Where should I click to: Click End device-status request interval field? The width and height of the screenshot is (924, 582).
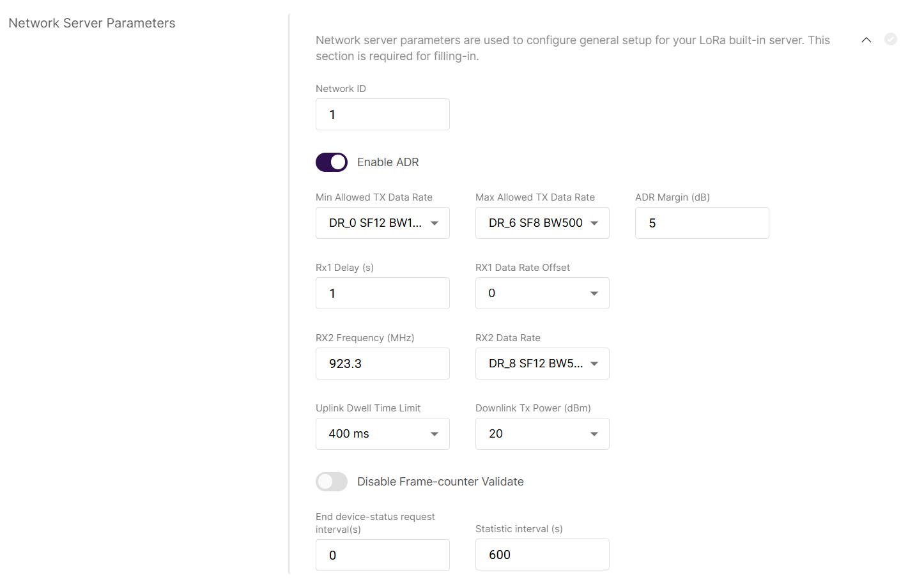click(383, 555)
